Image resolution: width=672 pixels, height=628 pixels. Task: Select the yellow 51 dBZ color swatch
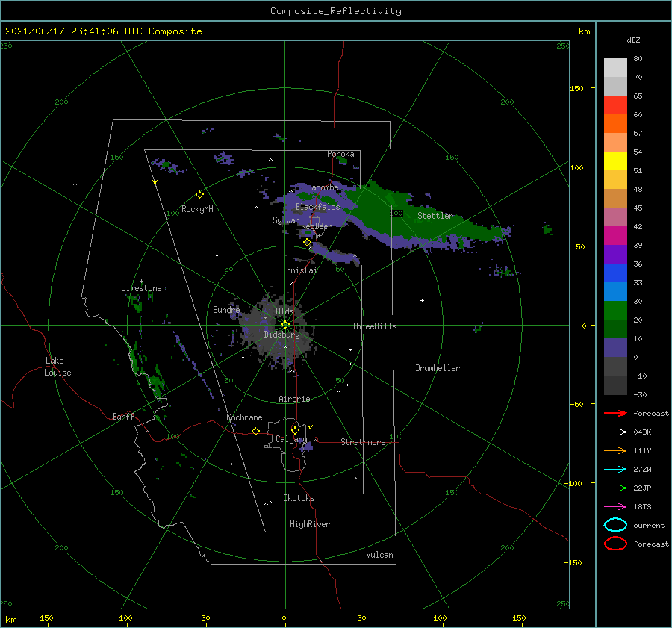[x=615, y=161]
